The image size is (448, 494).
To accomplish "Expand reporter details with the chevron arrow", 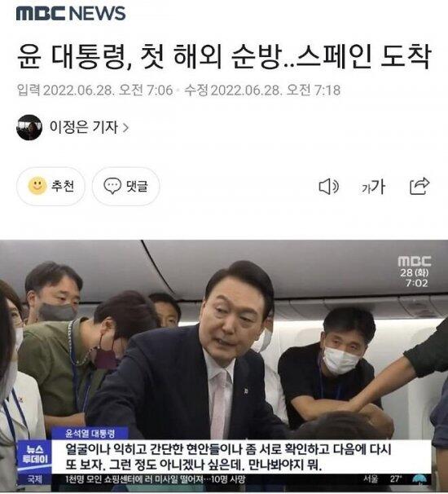I will click(x=125, y=128).
